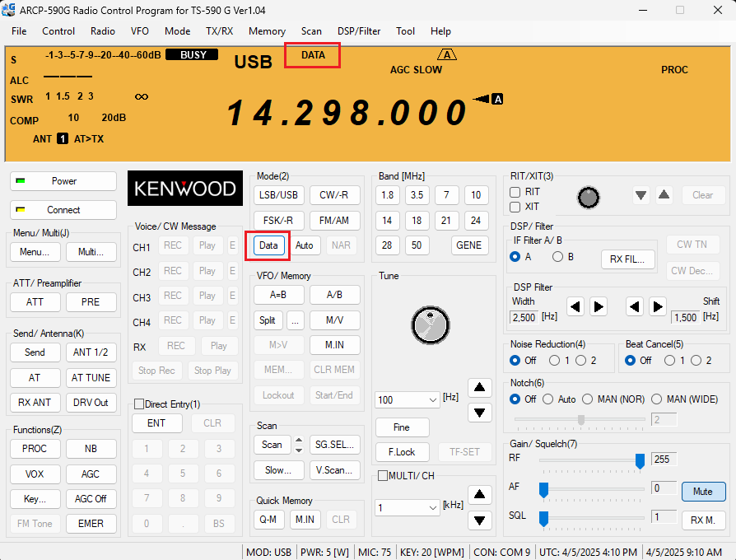Click the Scan speed down spinner arrow
This screenshot has height=560, width=736.
point(299,450)
